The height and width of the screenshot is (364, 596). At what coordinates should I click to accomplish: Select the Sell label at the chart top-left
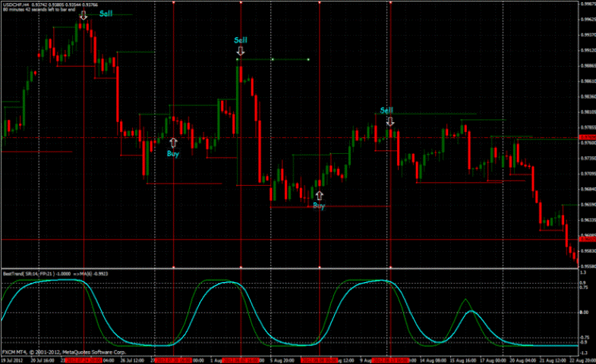coord(106,14)
